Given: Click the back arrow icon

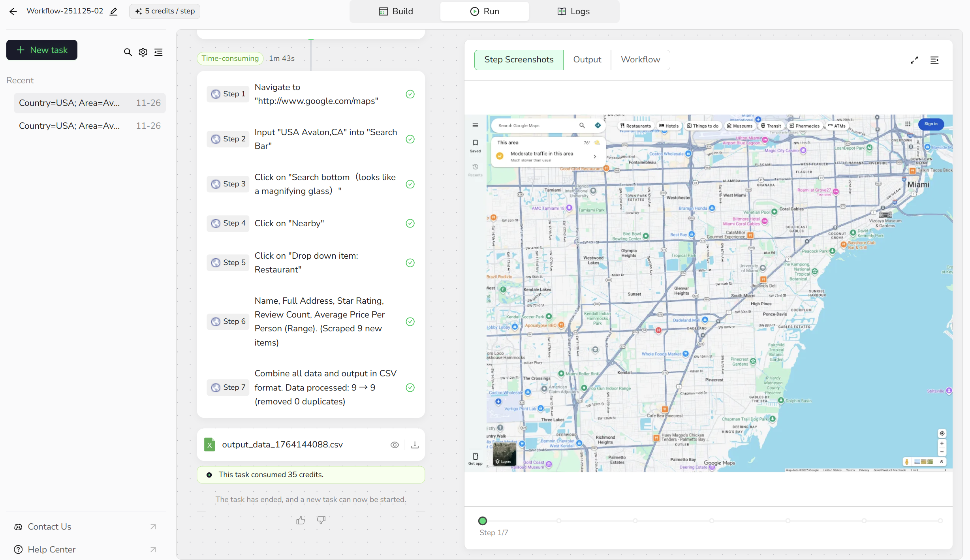Looking at the screenshot, I should [x=13, y=11].
